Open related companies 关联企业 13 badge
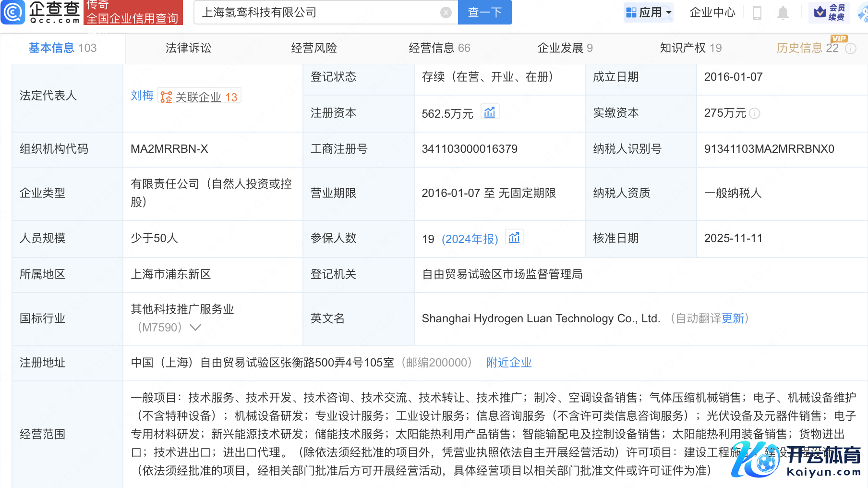The image size is (868, 488). coord(199,97)
